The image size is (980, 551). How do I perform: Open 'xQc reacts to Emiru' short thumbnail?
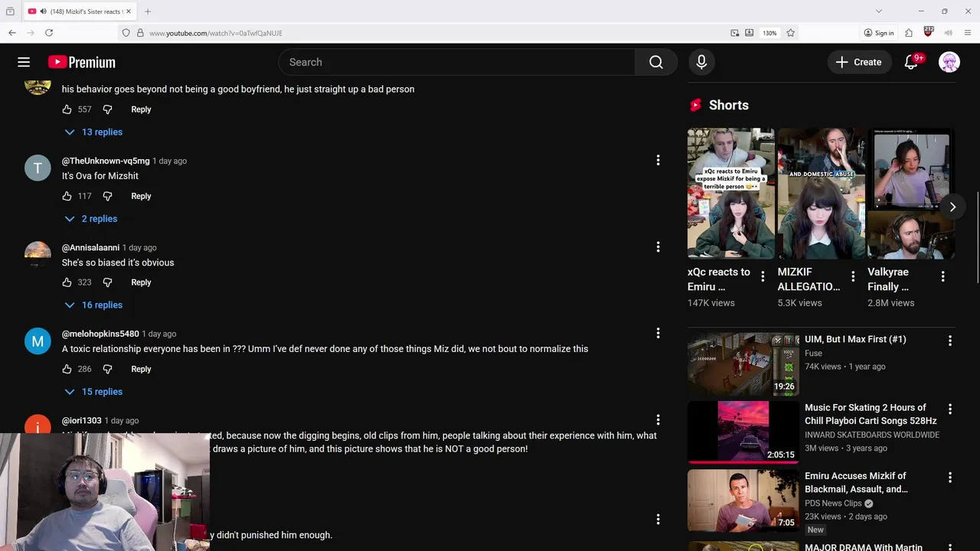pos(730,194)
